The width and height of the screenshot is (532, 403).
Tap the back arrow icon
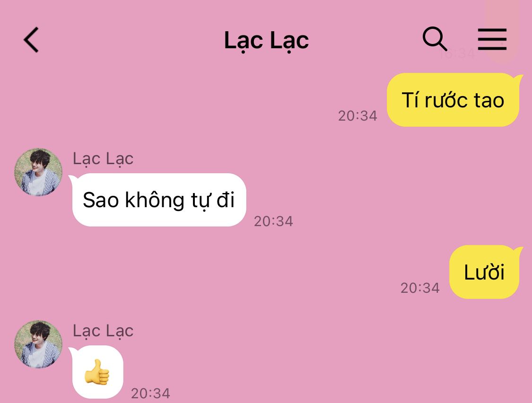click(x=31, y=40)
